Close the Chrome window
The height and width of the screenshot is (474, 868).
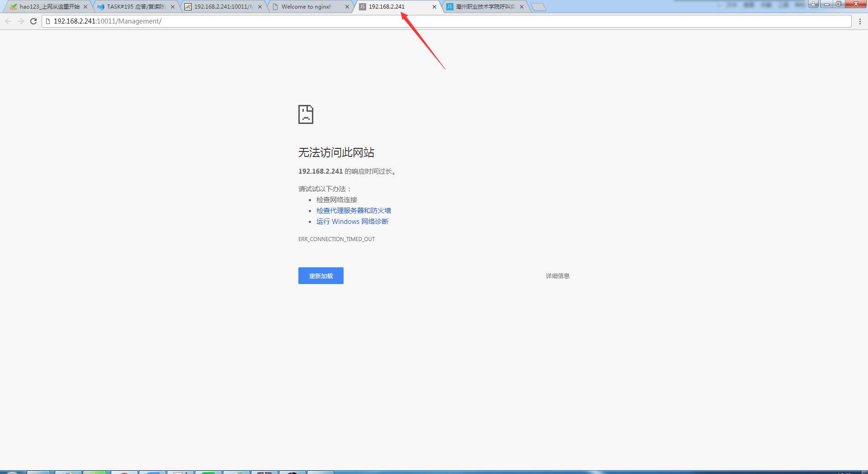click(855, 4)
